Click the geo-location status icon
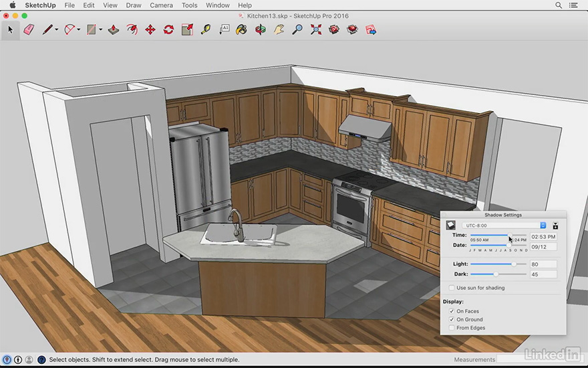 7,359
